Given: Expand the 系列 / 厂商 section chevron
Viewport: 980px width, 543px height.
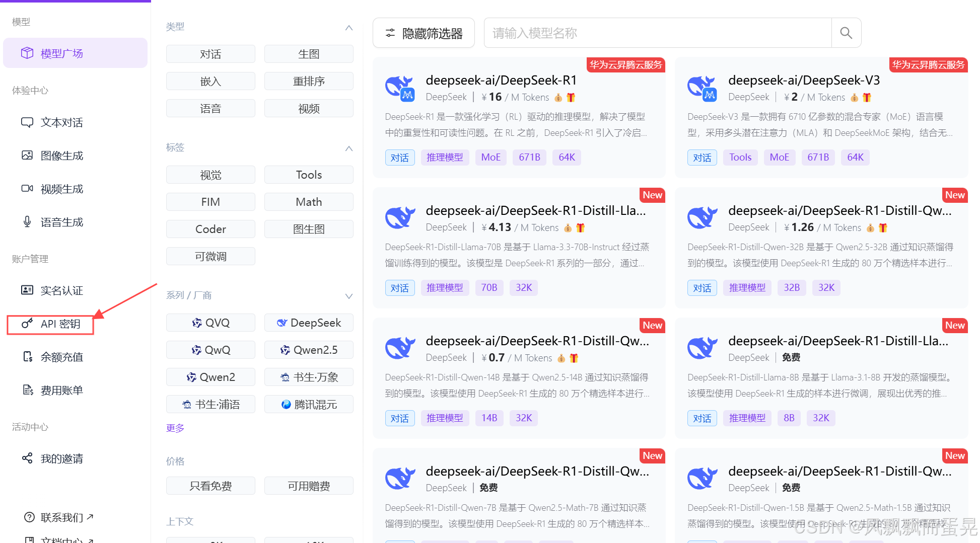Looking at the screenshot, I should (348, 296).
